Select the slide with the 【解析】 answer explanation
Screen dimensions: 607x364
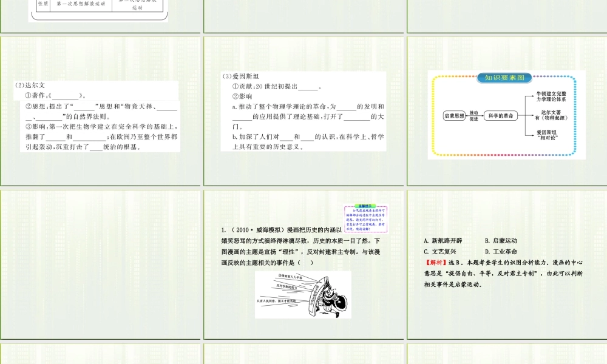(507, 265)
